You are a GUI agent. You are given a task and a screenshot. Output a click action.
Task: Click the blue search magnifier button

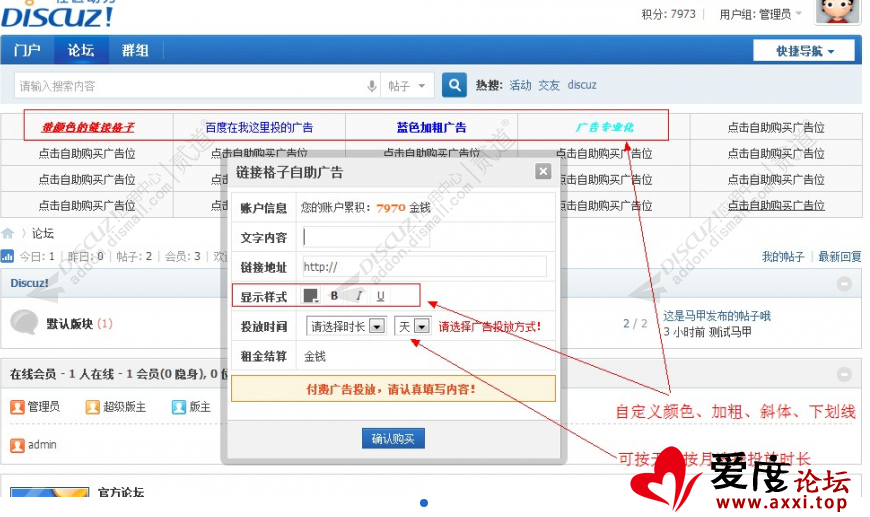[454, 85]
